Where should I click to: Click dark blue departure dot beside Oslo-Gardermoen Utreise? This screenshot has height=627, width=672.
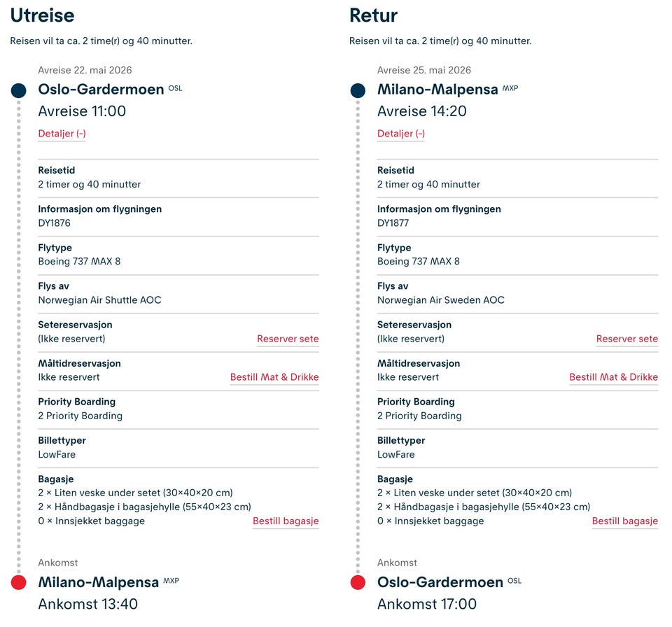tap(19, 90)
